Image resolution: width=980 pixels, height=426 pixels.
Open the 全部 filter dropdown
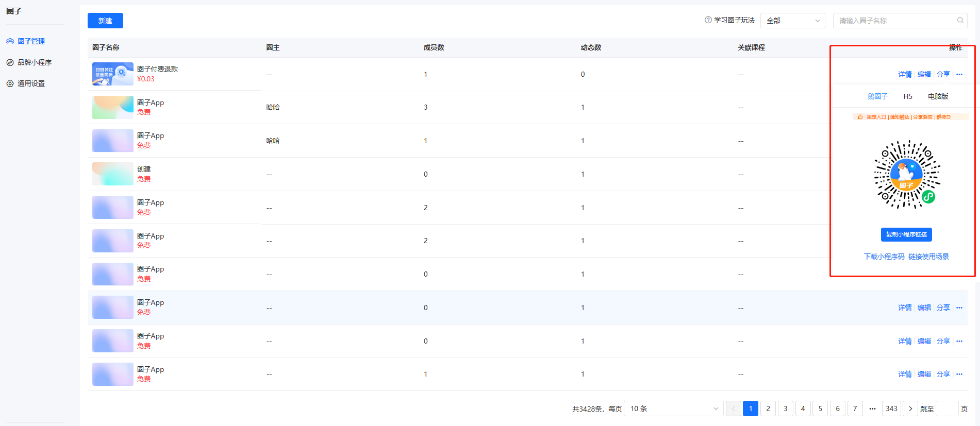tap(793, 21)
